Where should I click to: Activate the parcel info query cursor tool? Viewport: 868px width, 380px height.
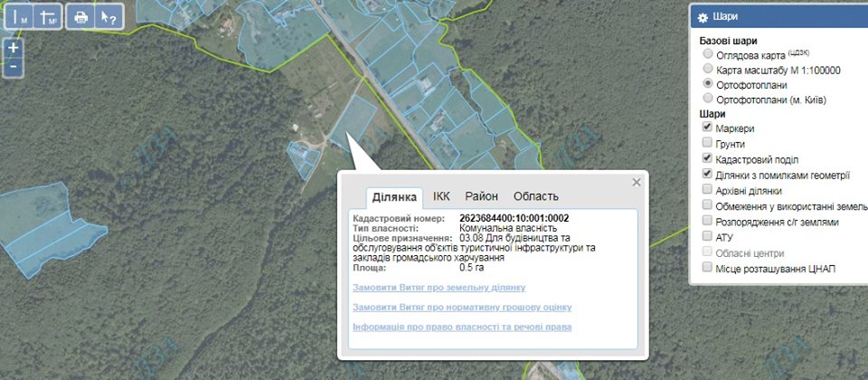[x=108, y=17]
